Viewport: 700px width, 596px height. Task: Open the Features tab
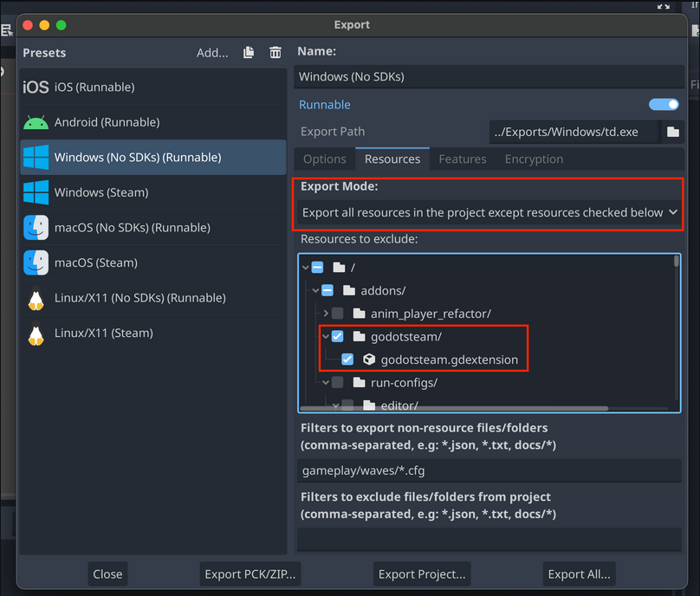pos(462,159)
